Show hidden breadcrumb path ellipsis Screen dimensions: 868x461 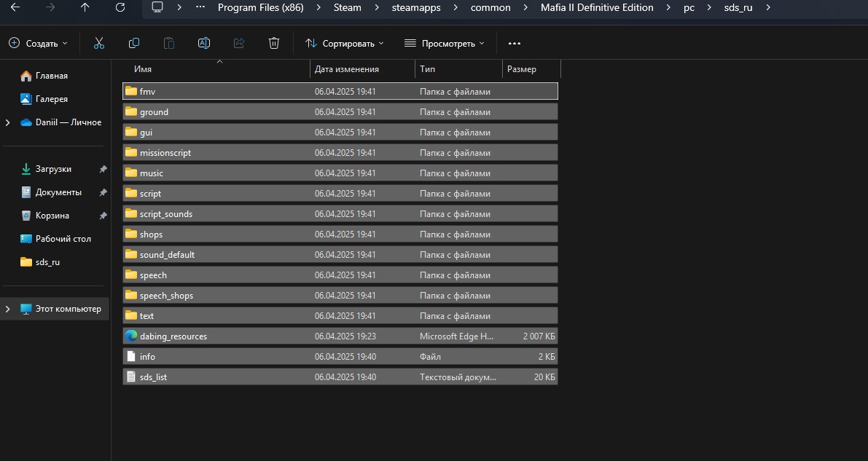click(x=200, y=7)
